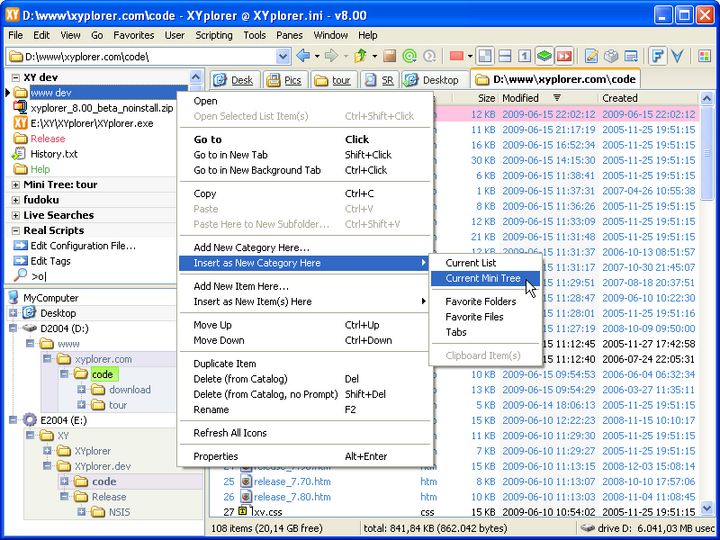The height and width of the screenshot is (540, 720).
Task: Click Properties in the context menu
Action: point(305,456)
